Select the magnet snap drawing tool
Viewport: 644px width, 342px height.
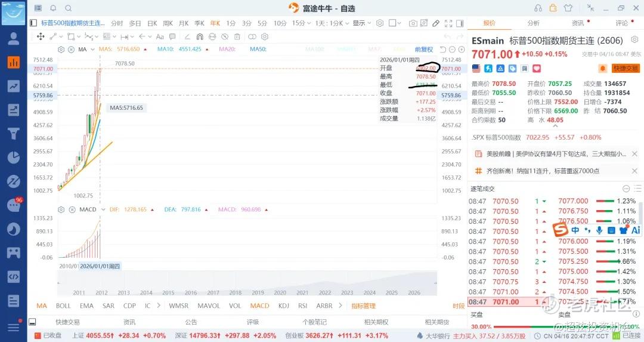200,36
